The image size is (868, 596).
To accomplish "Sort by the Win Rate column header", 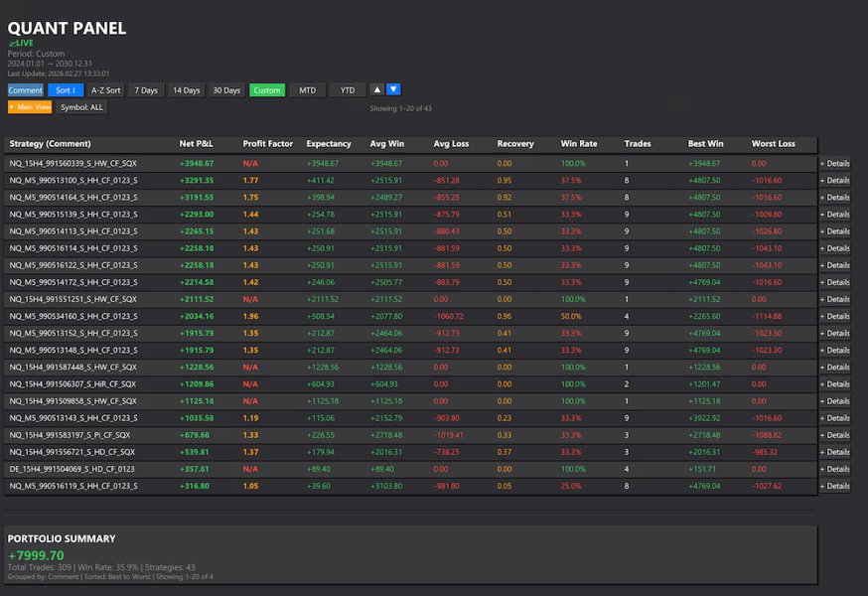I will click(x=577, y=143).
